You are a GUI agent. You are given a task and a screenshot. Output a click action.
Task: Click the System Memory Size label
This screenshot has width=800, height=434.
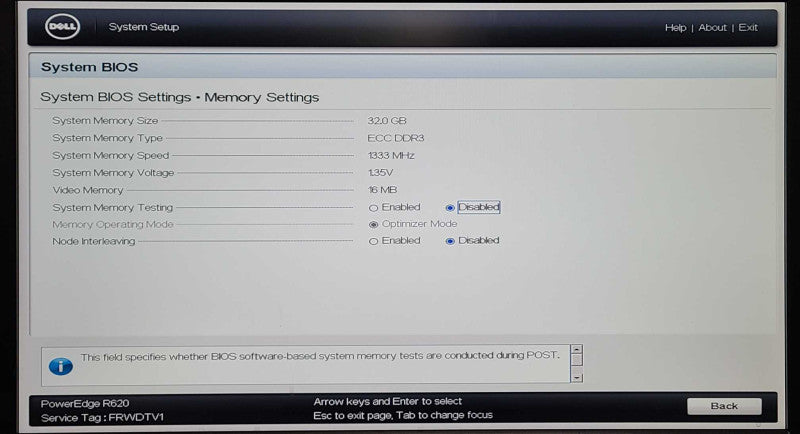pyautogui.click(x=105, y=121)
